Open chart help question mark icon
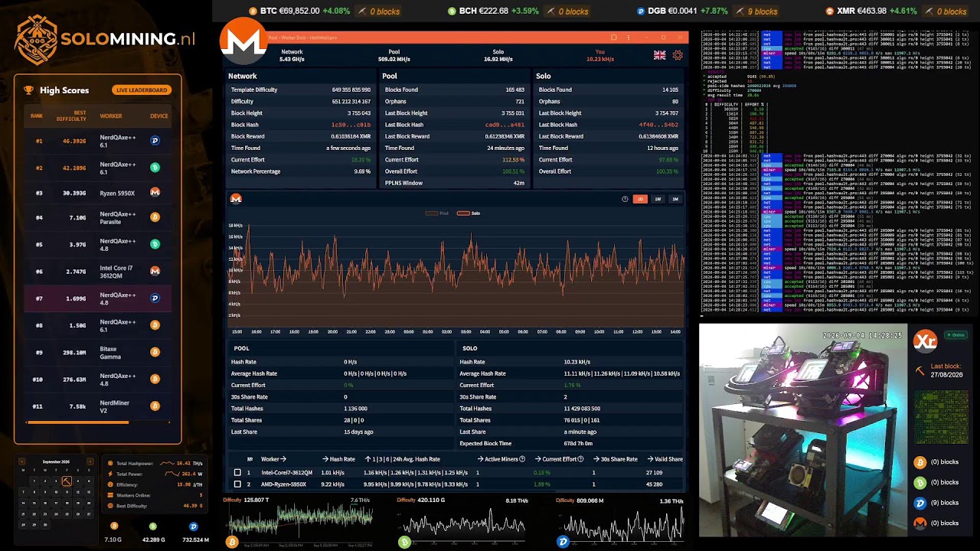 coord(625,199)
